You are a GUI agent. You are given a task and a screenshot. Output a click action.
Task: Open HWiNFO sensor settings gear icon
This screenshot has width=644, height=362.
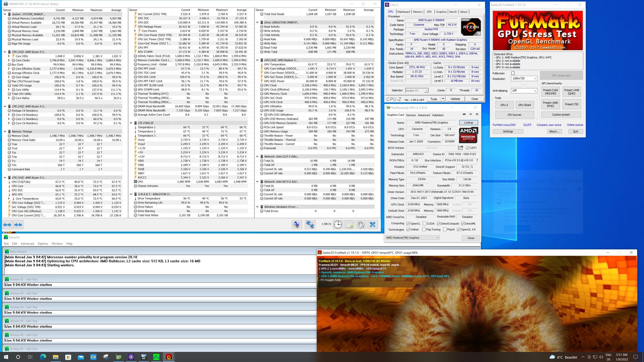coord(361,224)
